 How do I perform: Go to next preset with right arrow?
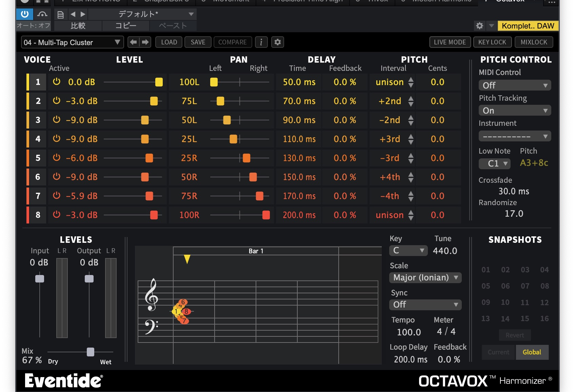[145, 42]
